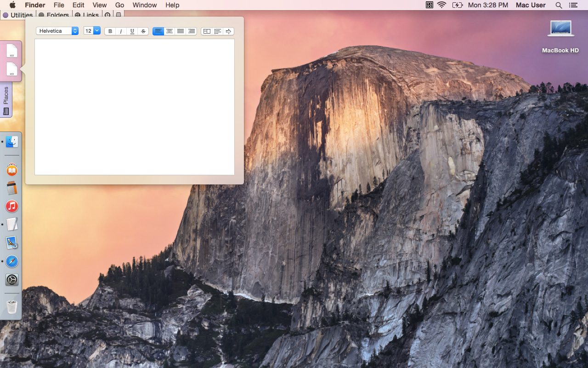This screenshot has width=588, height=368.
Task: Click inside the white note text area
Action: (x=135, y=107)
